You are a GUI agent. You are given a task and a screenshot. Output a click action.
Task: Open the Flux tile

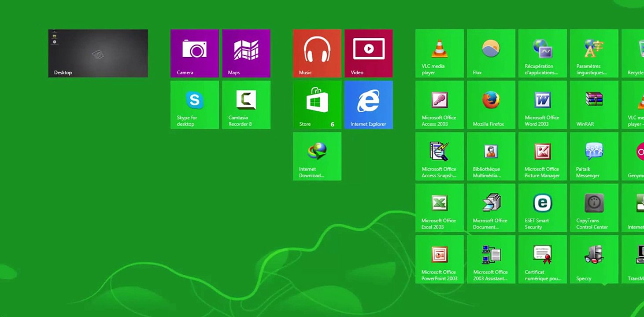coord(491,53)
